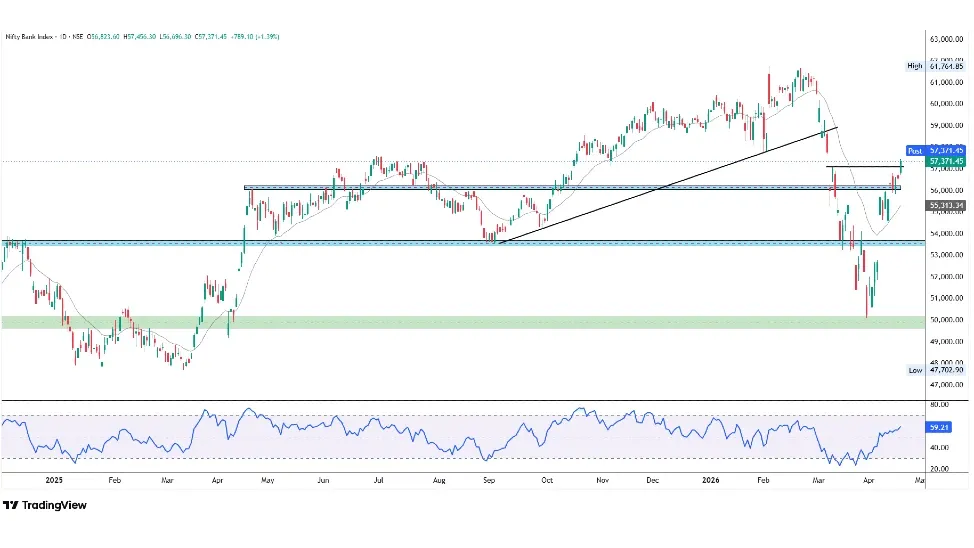Click the RSI 80.00 scale label

[940, 404]
